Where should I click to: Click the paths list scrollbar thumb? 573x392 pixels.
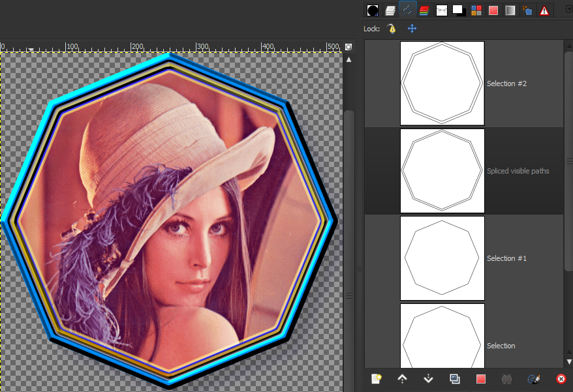click(568, 161)
